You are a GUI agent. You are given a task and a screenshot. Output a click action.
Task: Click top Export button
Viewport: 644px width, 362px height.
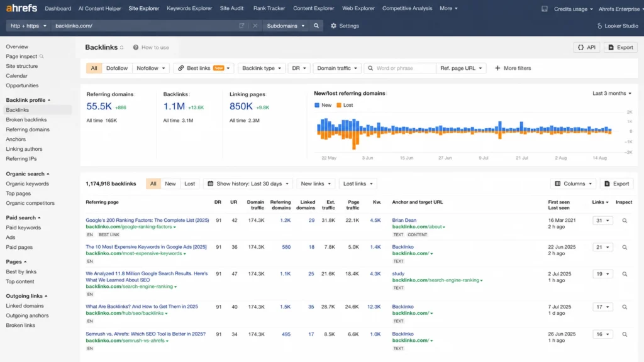(x=621, y=47)
